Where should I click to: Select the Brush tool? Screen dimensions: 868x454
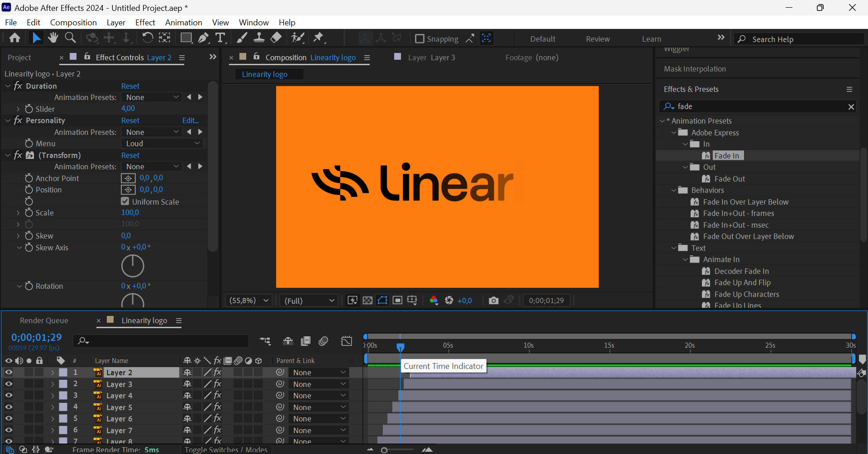tap(242, 38)
